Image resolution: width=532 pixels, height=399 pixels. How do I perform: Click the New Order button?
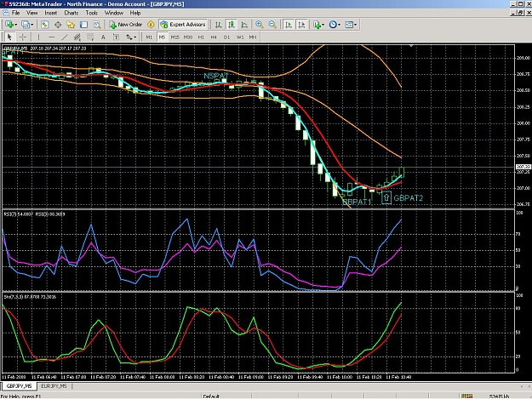point(125,25)
